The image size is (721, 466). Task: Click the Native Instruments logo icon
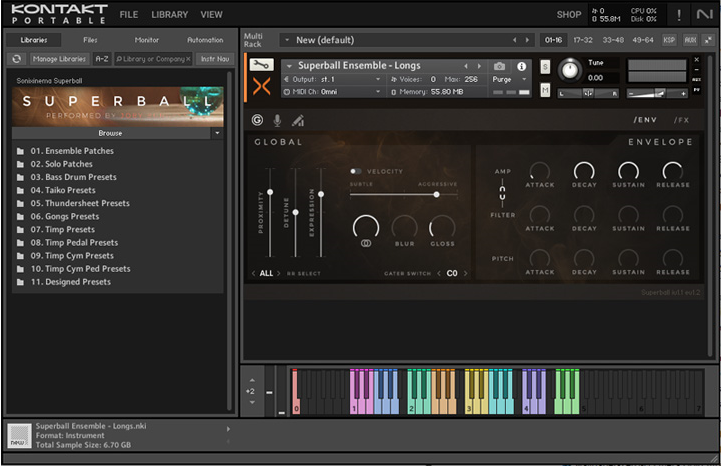(704, 15)
